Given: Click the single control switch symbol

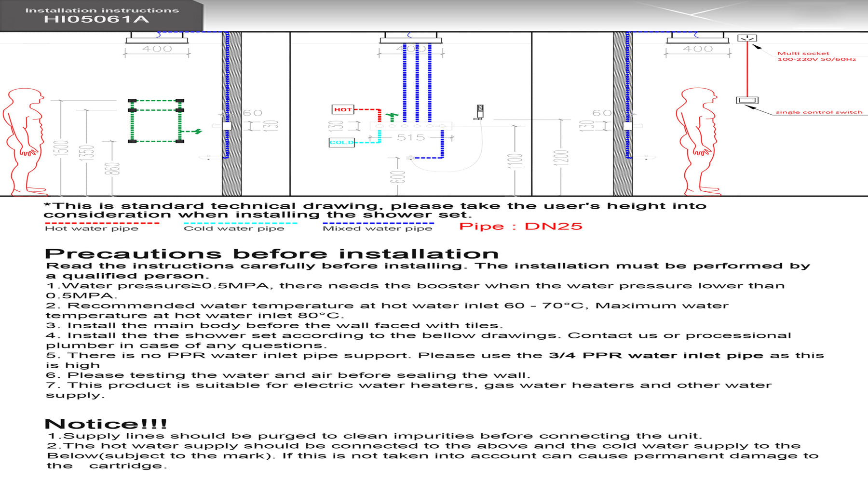Looking at the screenshot, I should [747, 100].
